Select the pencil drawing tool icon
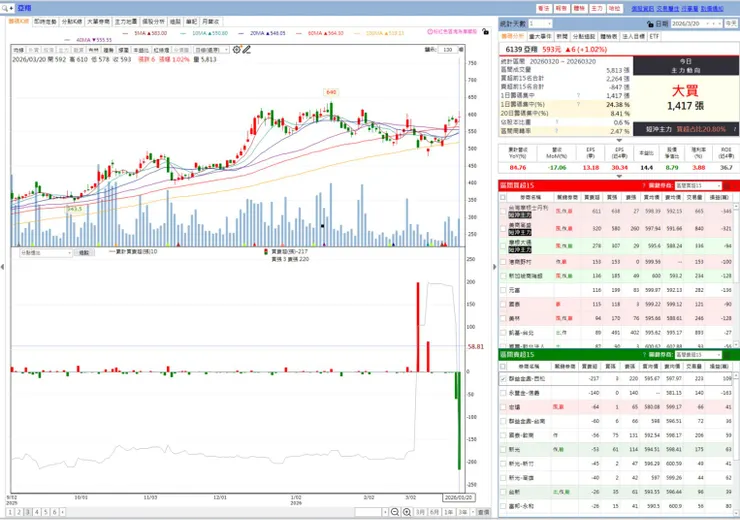Viewport: 740px width, 520px height. click(x=246, y=49)
